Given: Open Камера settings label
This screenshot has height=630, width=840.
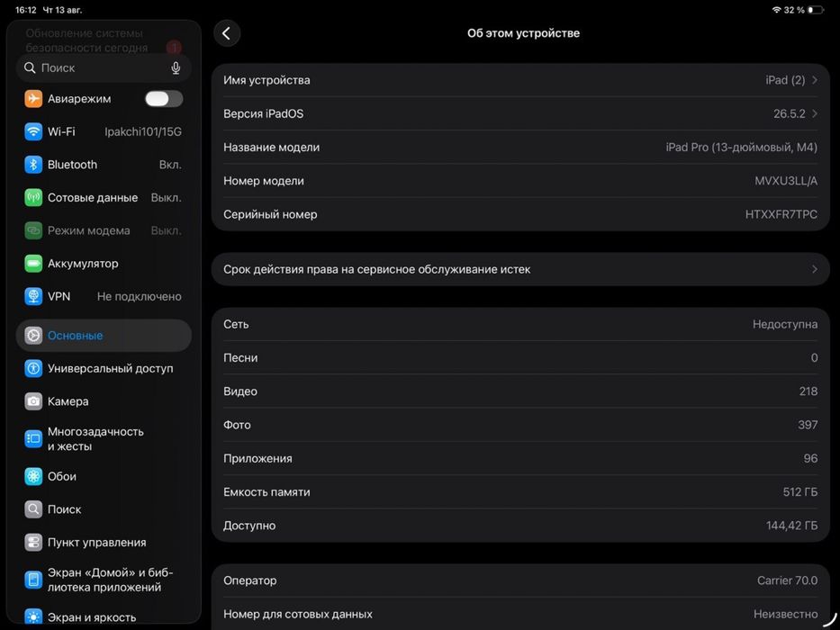Looking at the screenshot, I should [x=68, y=401].
